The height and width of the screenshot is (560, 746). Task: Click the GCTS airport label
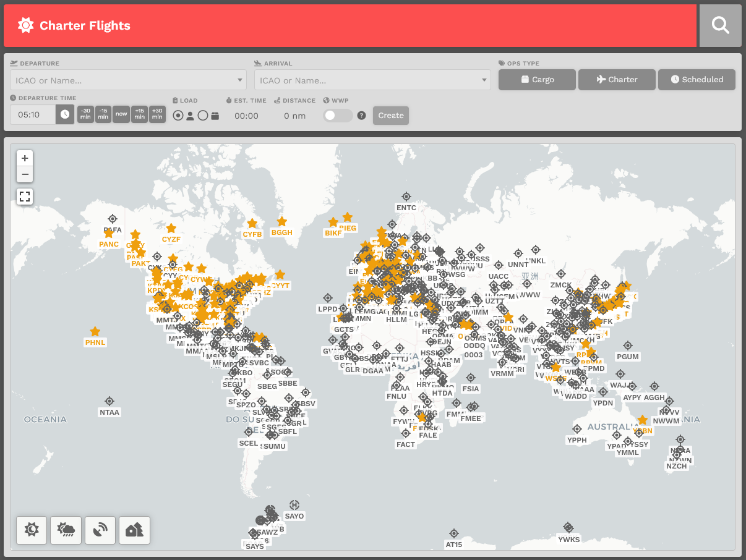click(344, 329)
